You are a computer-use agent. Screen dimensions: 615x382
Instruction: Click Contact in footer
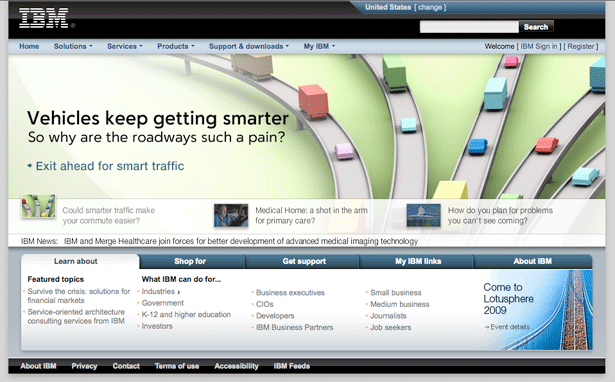coord(126,366)
